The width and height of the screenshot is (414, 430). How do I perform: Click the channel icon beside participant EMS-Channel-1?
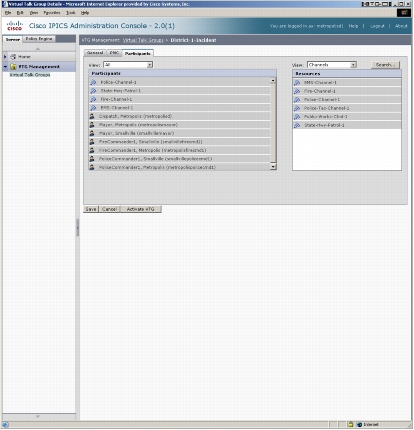[x=93, y=108]
